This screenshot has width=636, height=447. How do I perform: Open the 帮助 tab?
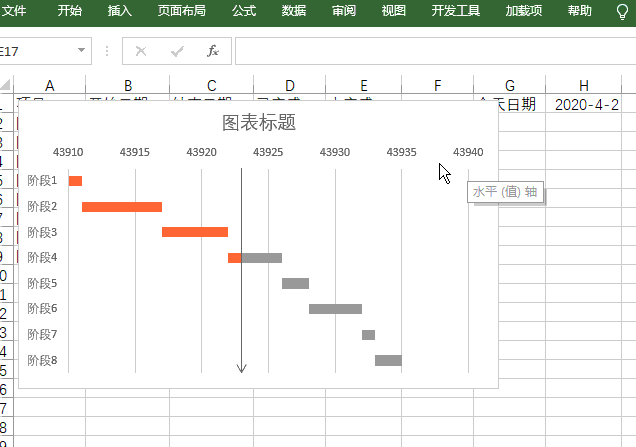580,11
